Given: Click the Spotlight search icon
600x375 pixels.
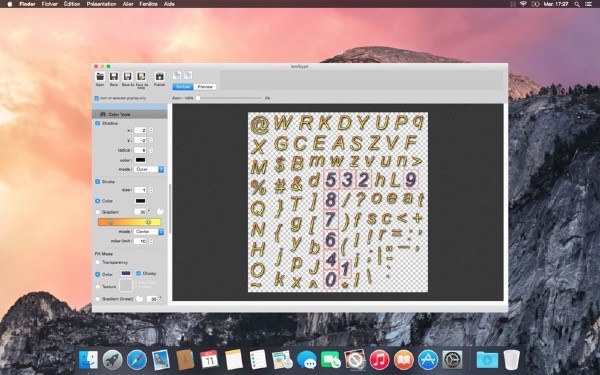Looking at the screenshot, I should (x=577, y=4).
